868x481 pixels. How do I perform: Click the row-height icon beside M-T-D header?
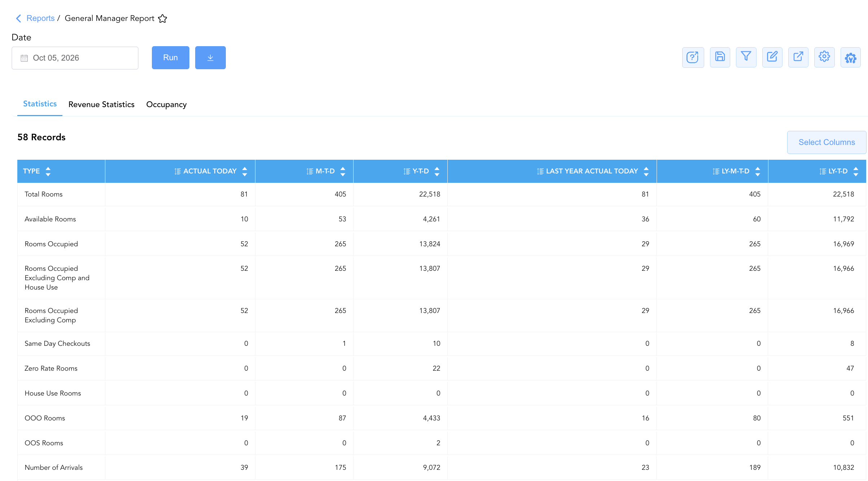tap(310, 171)
